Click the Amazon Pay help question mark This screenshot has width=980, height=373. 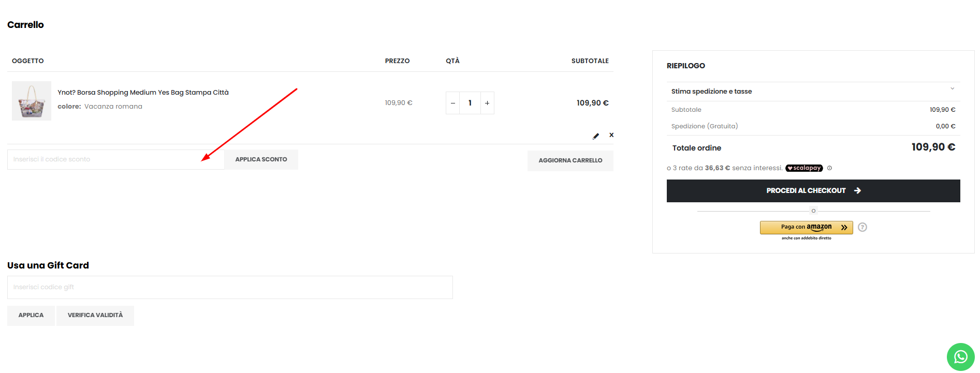click(x=862, y=227)
